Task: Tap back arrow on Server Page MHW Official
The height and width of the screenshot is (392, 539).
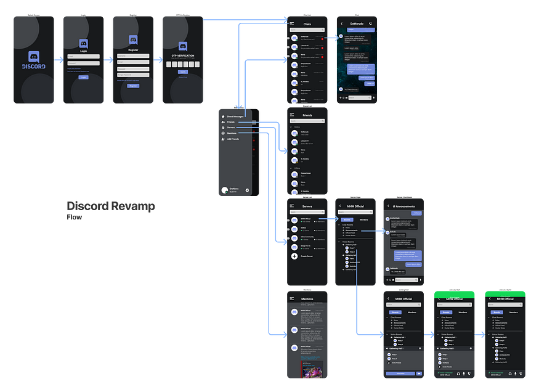Action: (x=340, y=206)
